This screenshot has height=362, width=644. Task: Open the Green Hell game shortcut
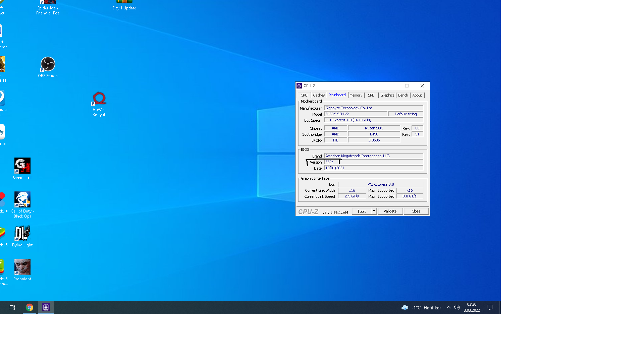point(22,165)
